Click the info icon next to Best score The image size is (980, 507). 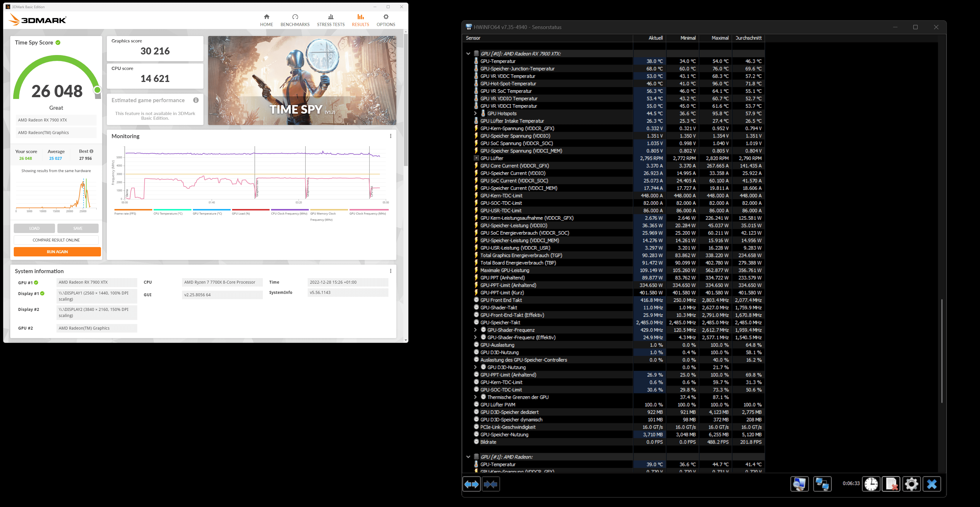tap(91, 151)
